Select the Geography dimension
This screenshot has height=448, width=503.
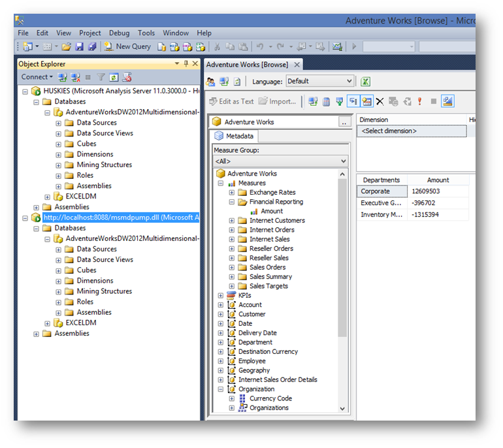254,370
